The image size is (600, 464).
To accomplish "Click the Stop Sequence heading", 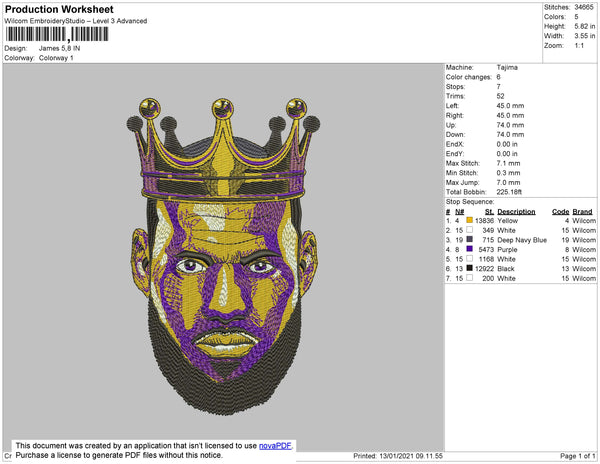I will (x=470, y=202).
